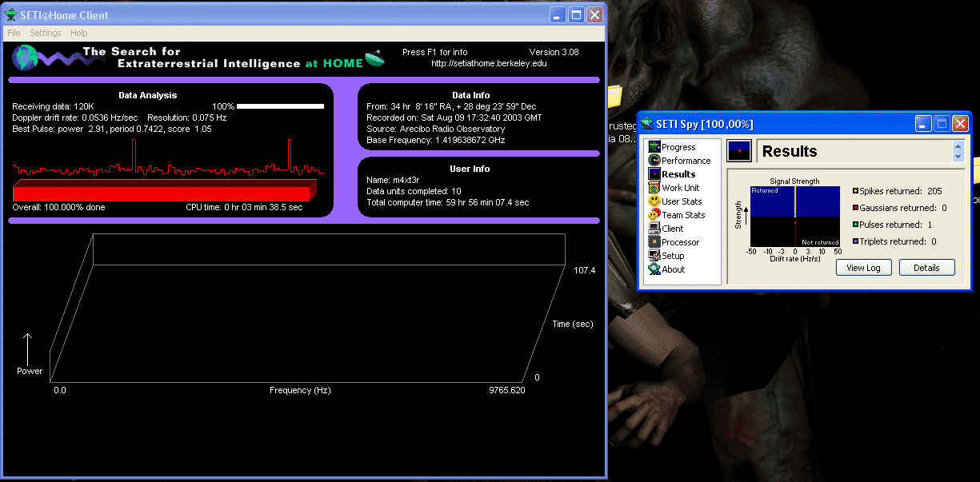The height and width of the screenshot is (482, 980).
Task: Click the 3D Power vs Frequency plot area
Action: [308, 307]
